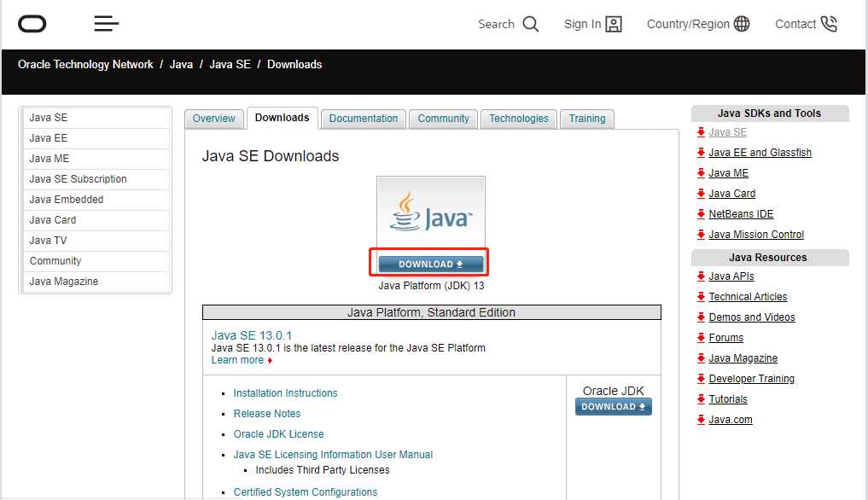The width and height of the screenshot is (868, 500).
Task: Open the Java.com link
Action: pos(731,419)
